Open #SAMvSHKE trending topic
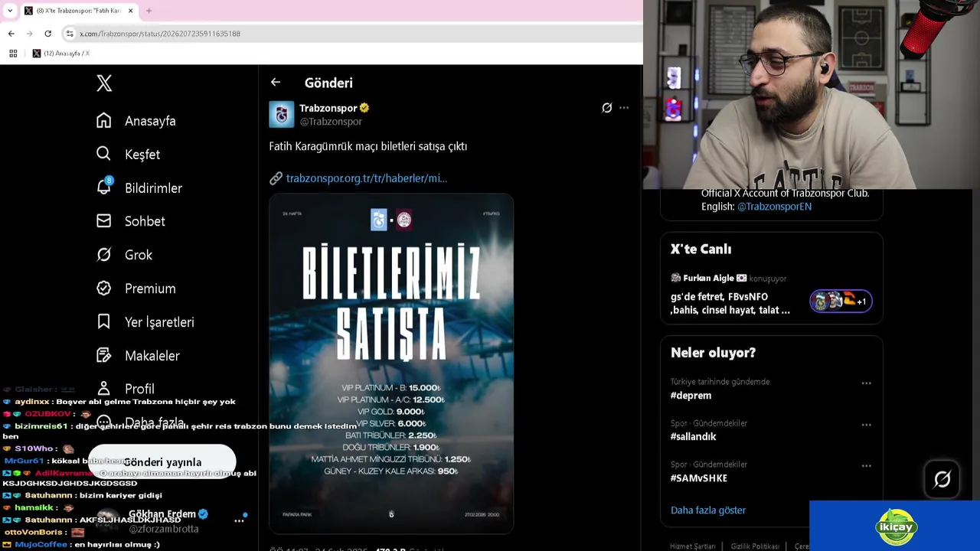This screenshot has height=551, width=980. 699,478
